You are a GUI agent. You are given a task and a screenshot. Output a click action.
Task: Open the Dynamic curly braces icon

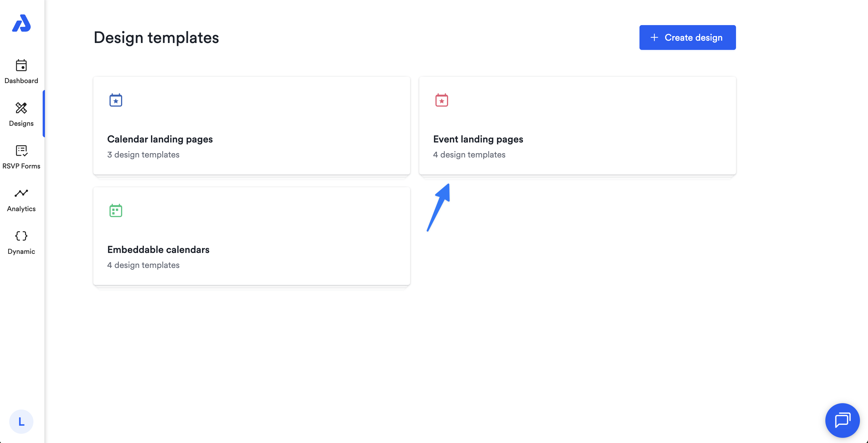coord(21,236)
